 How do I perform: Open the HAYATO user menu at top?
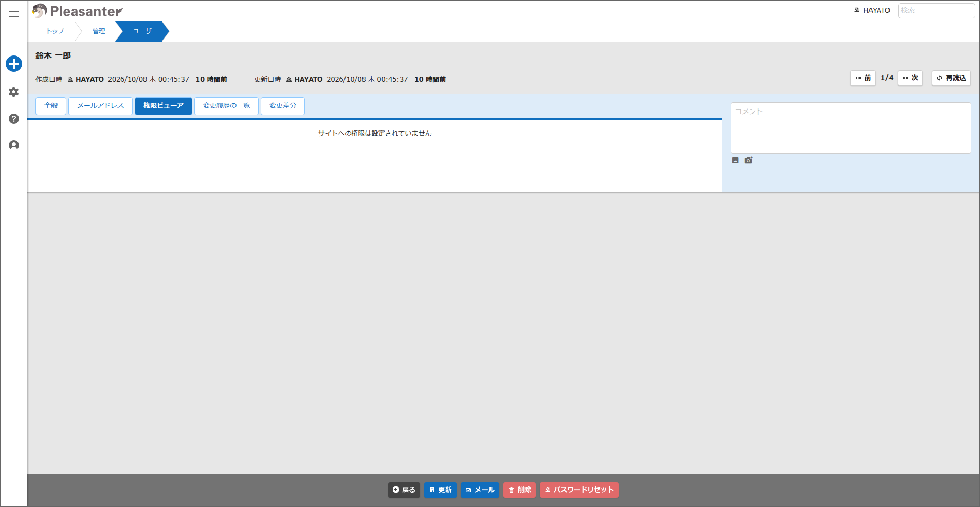point(872,10)
